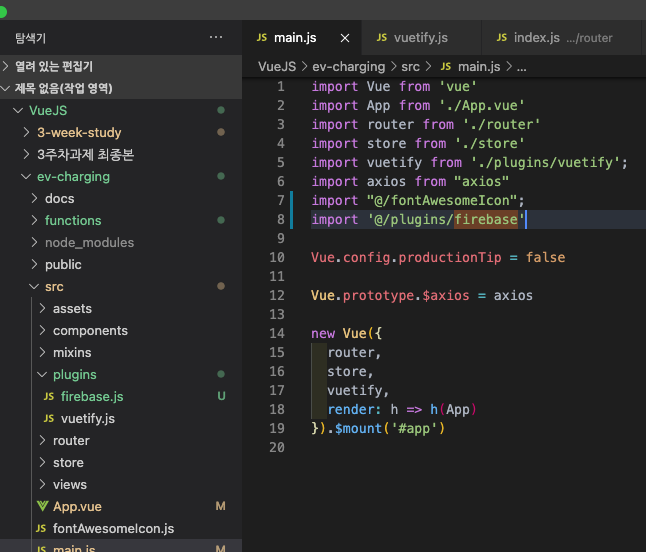The image size is (646, 552).
Task: Click the modified M badge on App.vue
Action: pos(220,506)
